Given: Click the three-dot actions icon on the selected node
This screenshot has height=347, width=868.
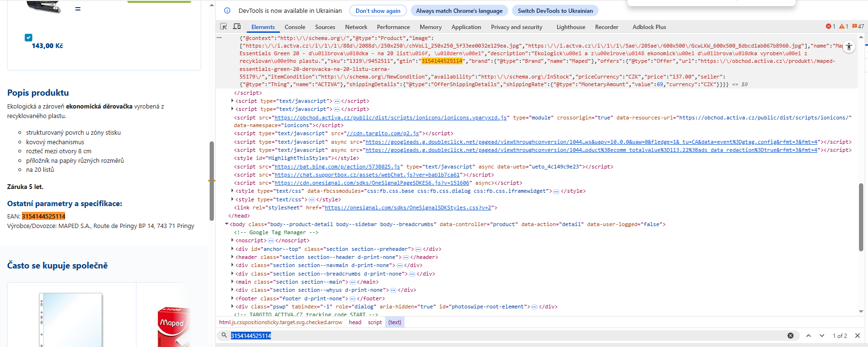Looking at the screenshot, I should [x=219, y=38].
